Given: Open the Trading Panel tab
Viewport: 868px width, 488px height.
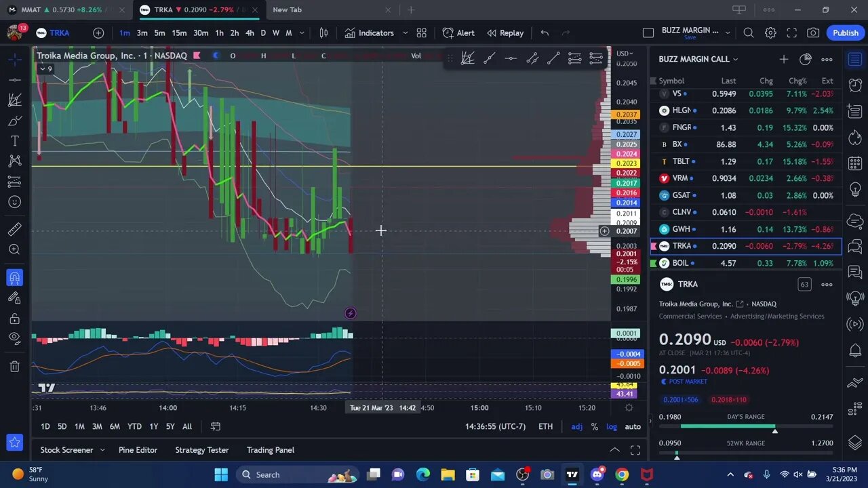Looking at the screenshot, I should click(271, 450).
